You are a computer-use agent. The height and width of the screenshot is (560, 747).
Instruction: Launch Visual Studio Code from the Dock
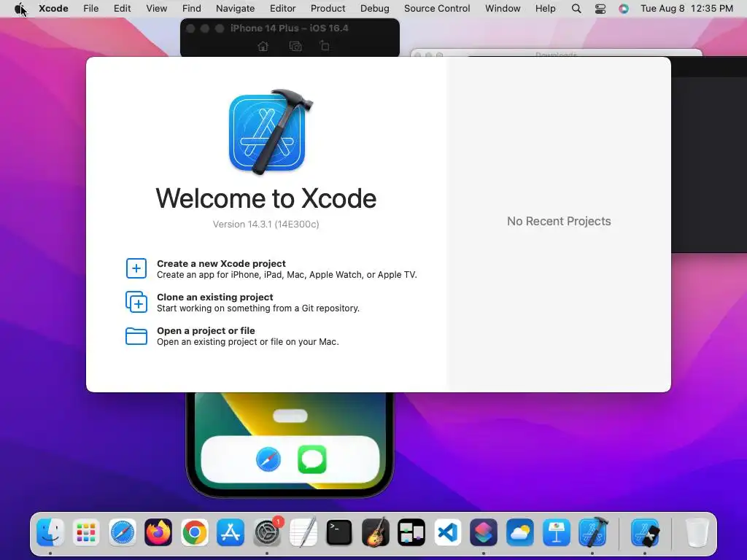pos(448,532)
